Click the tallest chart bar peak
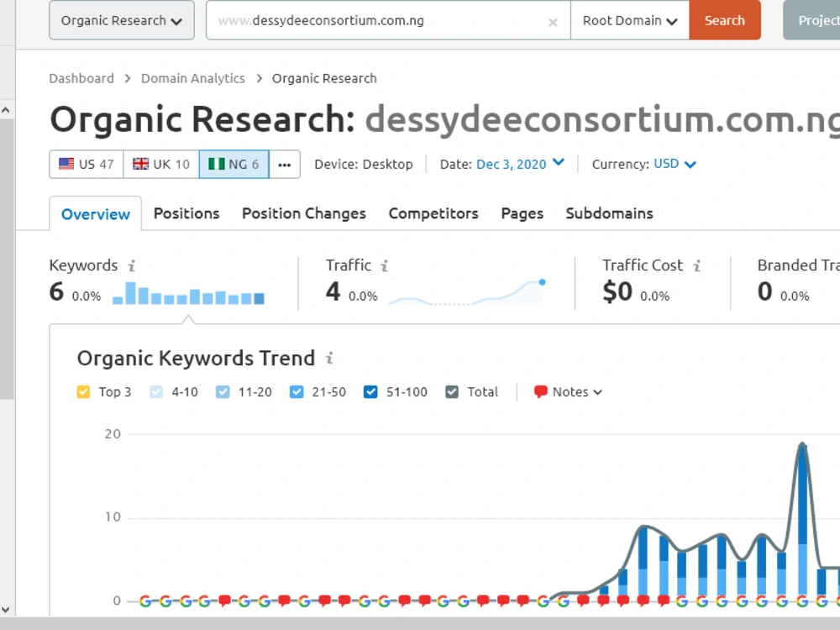Viewport: 840px width, 630px height. tap(802, 520)
